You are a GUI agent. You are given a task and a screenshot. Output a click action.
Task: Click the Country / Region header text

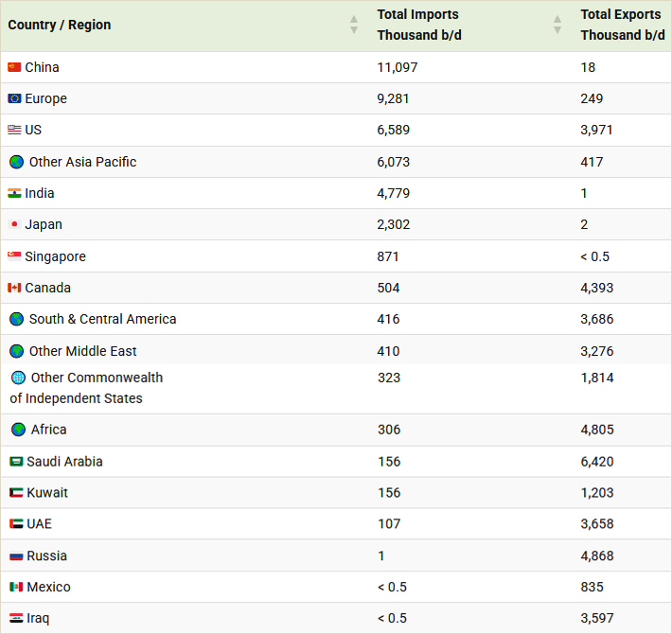coord(60,25)
